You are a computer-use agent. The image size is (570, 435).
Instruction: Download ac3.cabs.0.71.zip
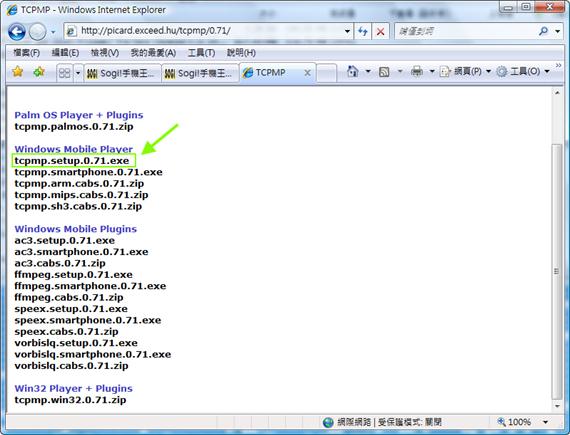60,263
